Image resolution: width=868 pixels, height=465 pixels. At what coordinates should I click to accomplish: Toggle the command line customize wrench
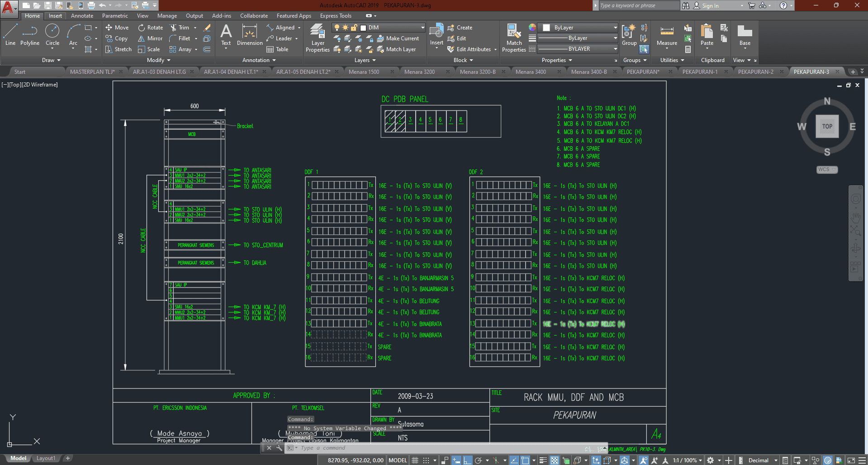pyautogui.click(x=279, y=448)
